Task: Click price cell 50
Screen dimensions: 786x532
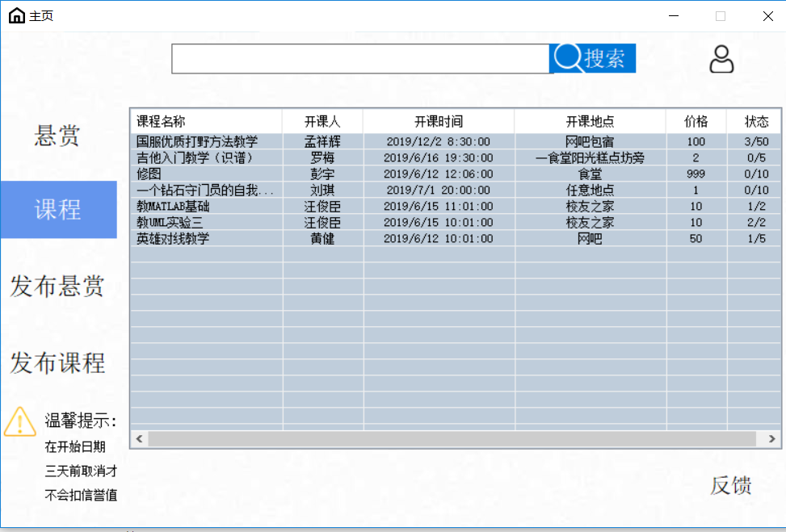Action: click(696, 238)
